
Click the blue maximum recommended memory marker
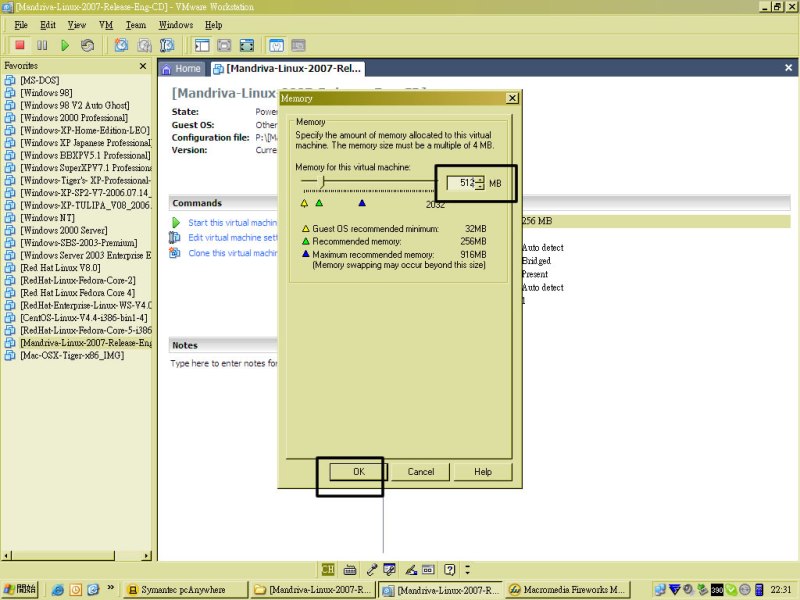(362, 203)
